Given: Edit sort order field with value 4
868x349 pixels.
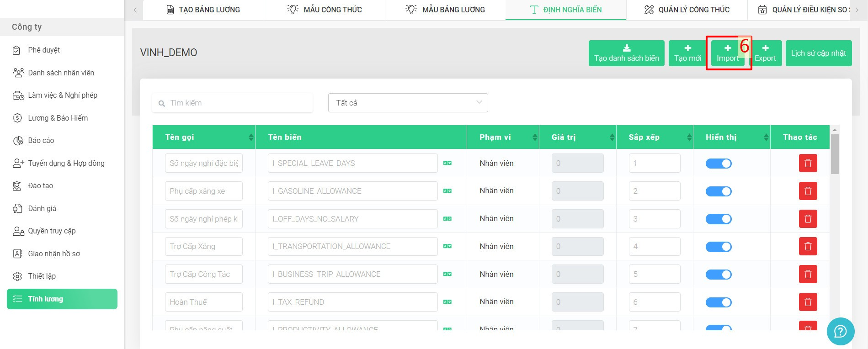Looking at the screenshot, I should coord(655,246).
